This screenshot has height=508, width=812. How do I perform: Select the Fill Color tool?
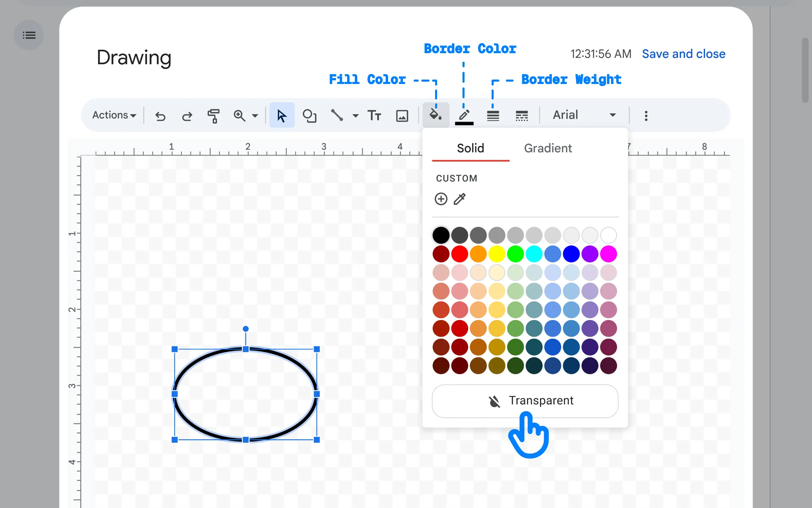(x=435, y=115)
